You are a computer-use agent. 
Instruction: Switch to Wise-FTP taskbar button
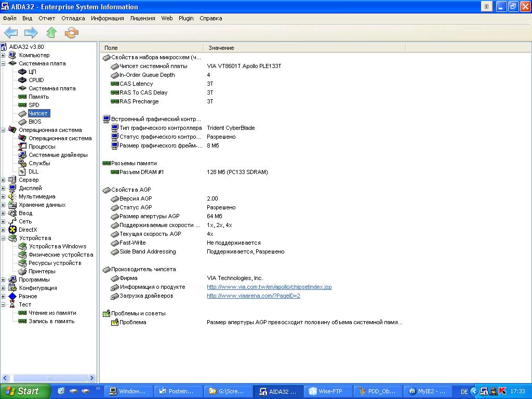(328, 392)
